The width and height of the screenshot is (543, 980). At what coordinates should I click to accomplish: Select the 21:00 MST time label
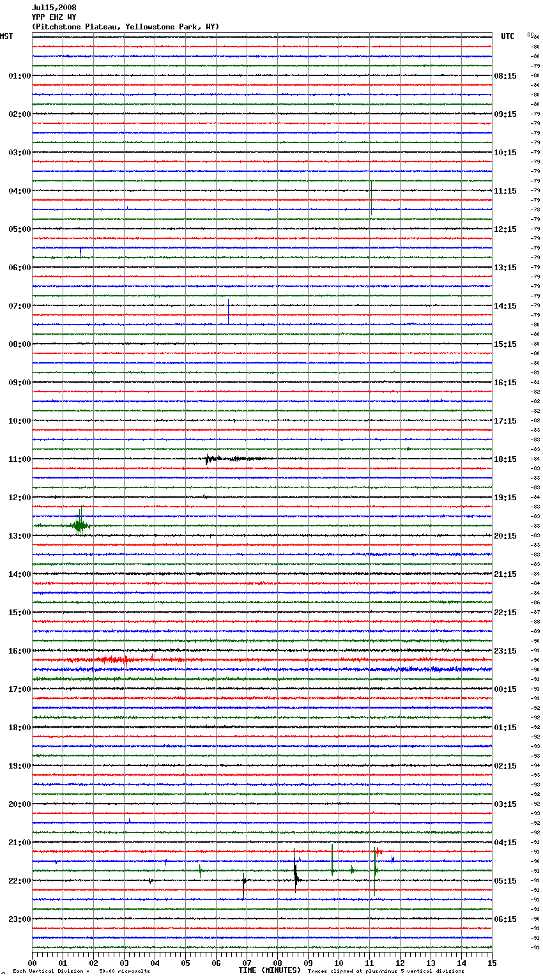coord(20,843)
